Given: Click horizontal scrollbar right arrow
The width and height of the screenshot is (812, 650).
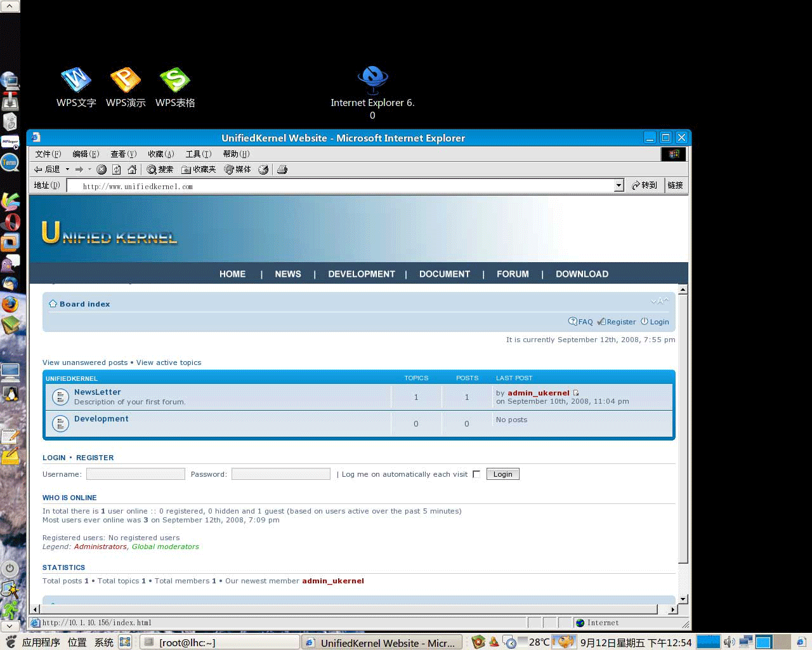Looking at the screenshot, I should pos(673,609).
